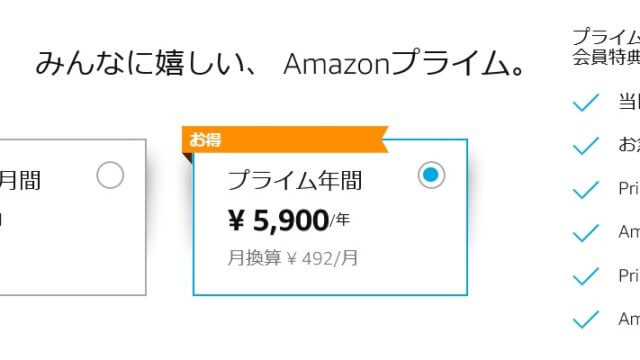Click the 月間 label in the monthly card
The width and height of the screenshot is (640, 360).
(20, 181)
